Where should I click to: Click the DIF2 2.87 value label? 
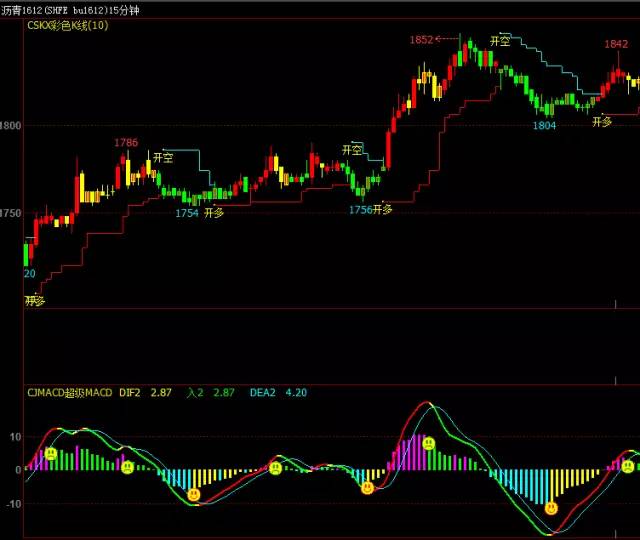click(145, 393)
